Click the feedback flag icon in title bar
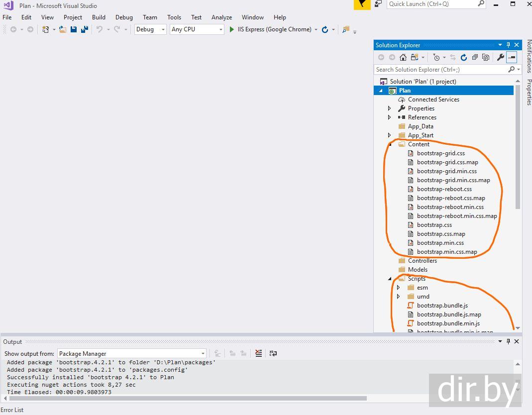This screenshot has width=532, height=415. pyautogui.click(x=362, y=4)
